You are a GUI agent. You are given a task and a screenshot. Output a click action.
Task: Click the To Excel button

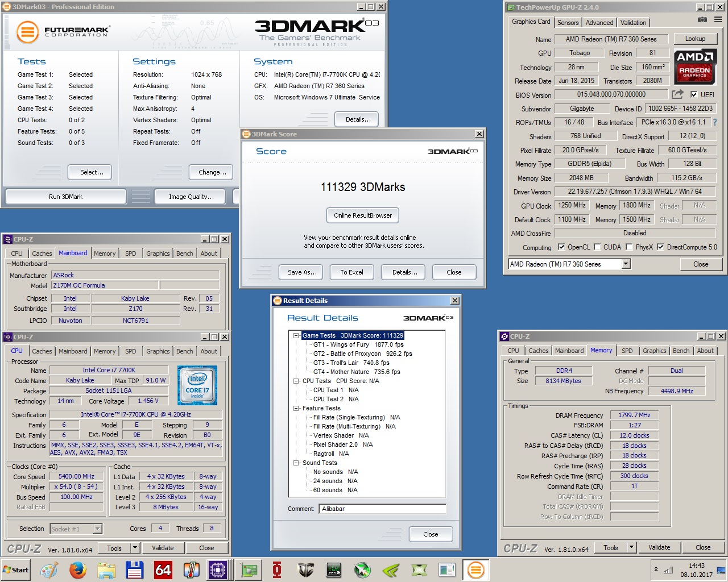pos(351,272)
